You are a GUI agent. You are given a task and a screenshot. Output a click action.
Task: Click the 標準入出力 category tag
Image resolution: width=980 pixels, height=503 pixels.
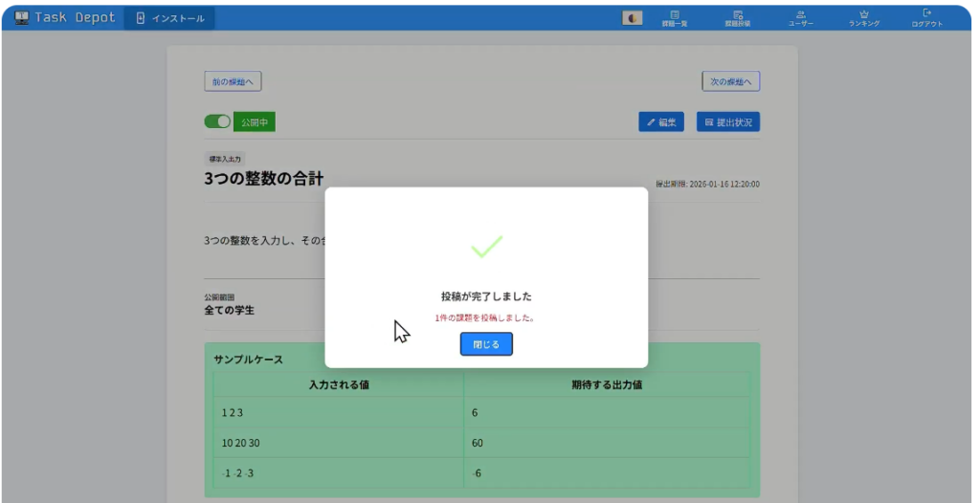tap(226, 158)
